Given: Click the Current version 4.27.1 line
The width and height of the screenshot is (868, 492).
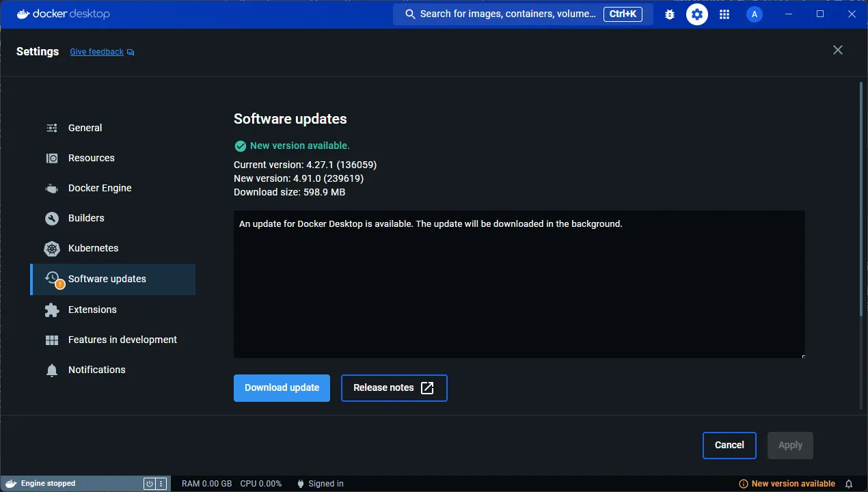Looking at the screenshot, I should click(305, 165).
